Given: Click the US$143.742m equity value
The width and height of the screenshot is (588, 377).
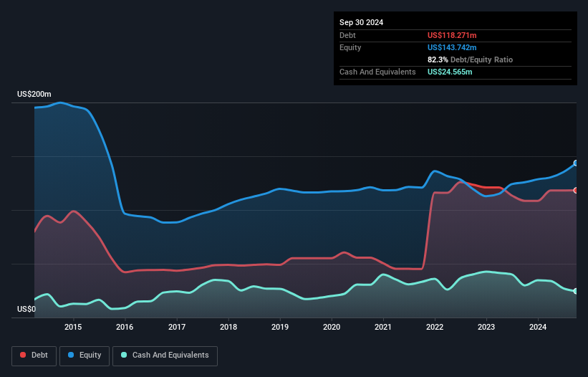Looking at the screenshot, I should coord(452,47).
